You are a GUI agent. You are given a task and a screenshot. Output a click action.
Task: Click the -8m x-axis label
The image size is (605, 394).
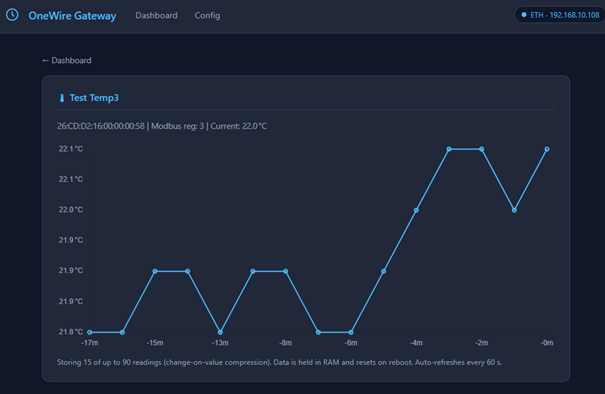(x=286, y=343)
